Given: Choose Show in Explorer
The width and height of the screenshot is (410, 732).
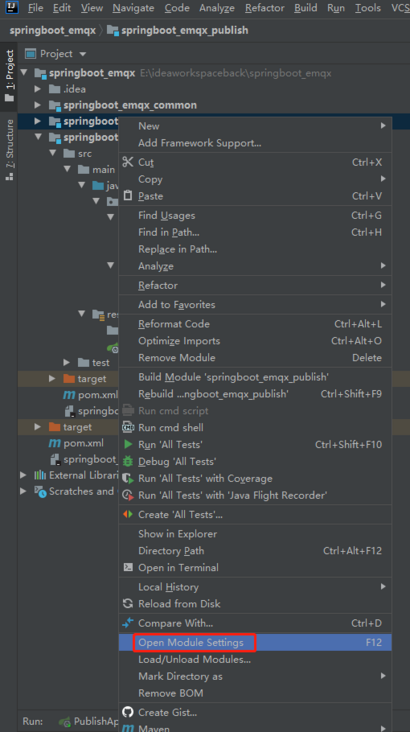Looking at the screenshot, I should click(x=255, y=534).
